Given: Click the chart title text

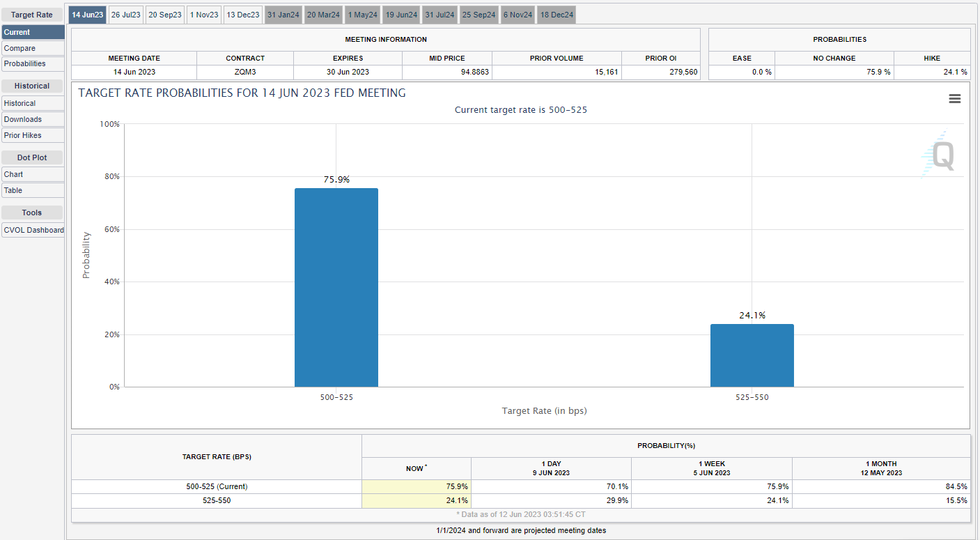Looking at the screenshot, I should tap(242, 93).
